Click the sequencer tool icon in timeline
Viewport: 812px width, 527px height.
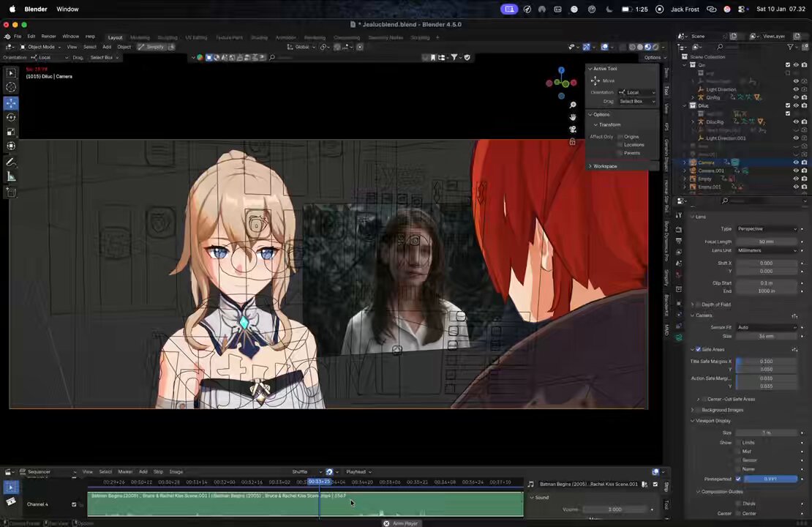click(11, 487)
